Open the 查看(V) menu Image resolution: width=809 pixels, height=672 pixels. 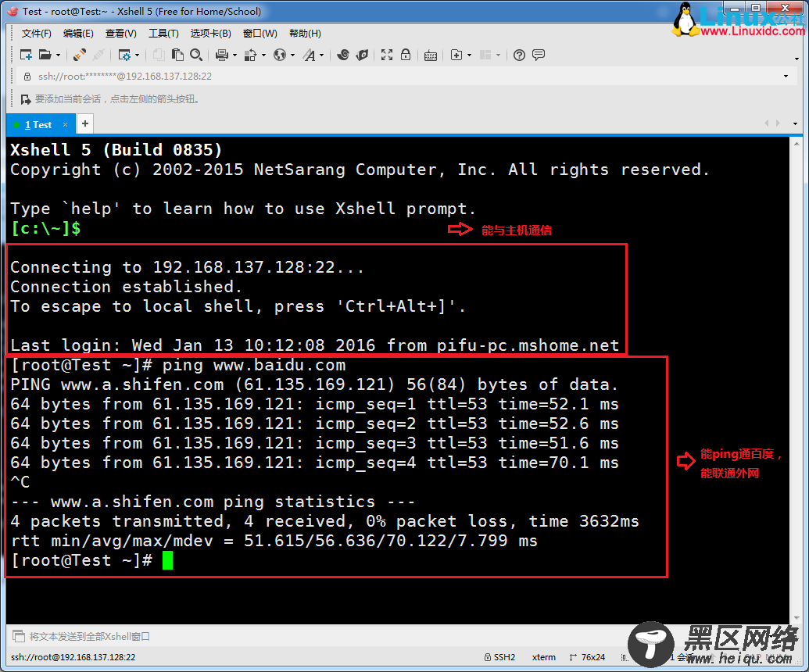pyautogui.click(x=120, y=34)
